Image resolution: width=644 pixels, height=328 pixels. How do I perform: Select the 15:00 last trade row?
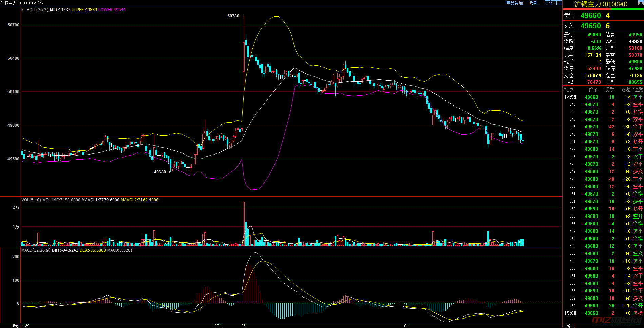click(x=603, y=313)
